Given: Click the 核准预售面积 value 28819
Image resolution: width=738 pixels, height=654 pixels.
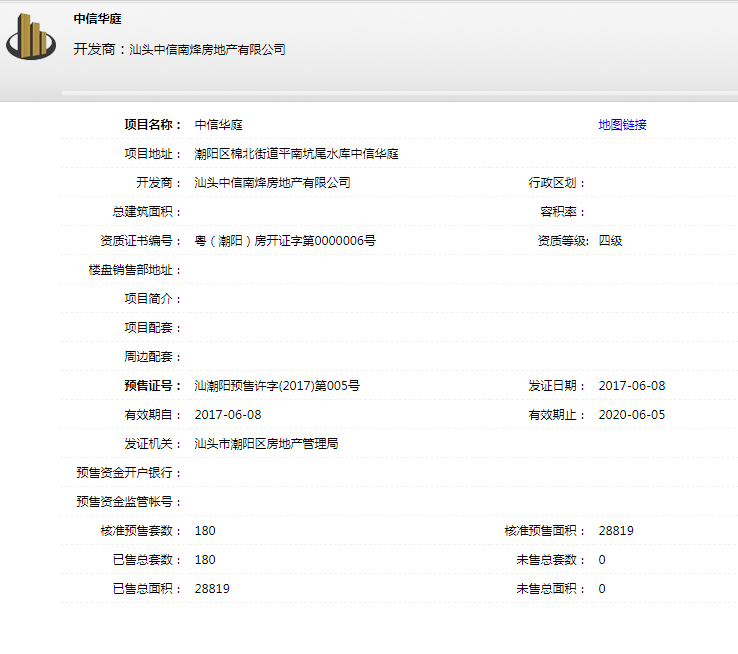Looking at the screenshot, I should click(x=616, y=531).
